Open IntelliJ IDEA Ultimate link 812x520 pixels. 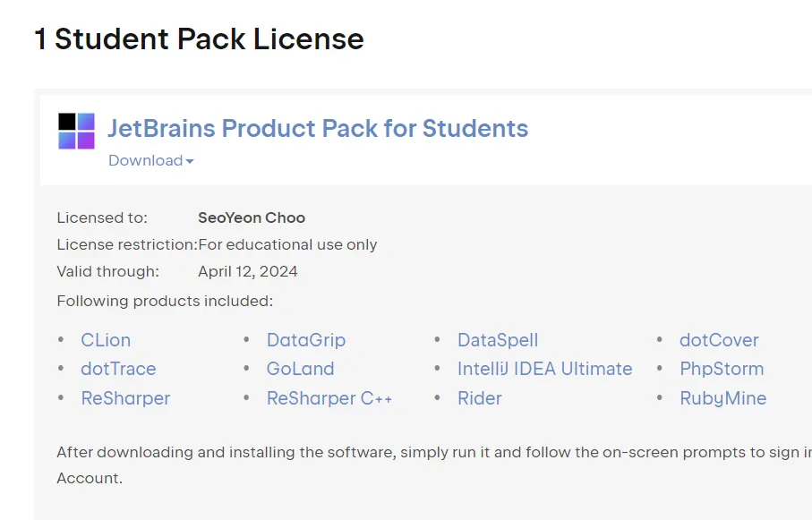click(544, 369)
